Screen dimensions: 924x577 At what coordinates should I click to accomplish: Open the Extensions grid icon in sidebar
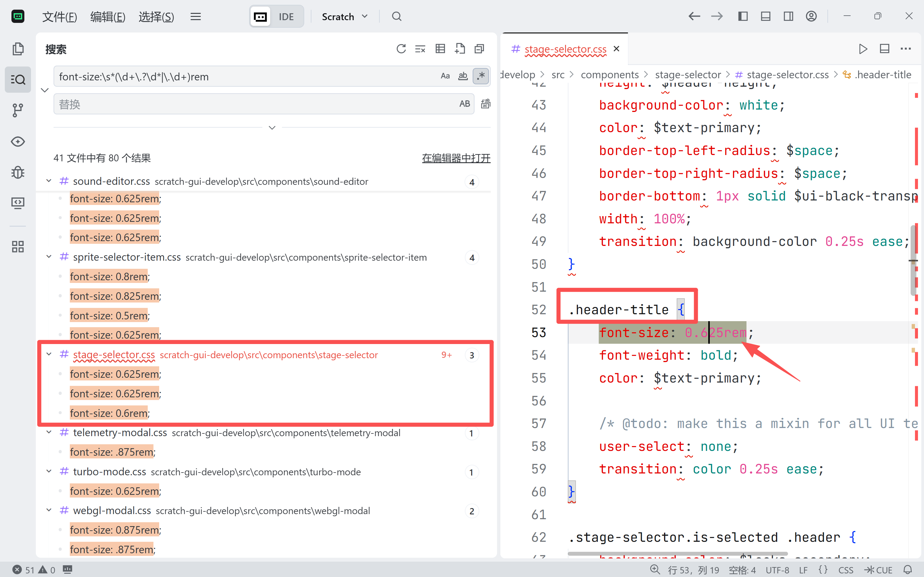(x=17, y=247)
